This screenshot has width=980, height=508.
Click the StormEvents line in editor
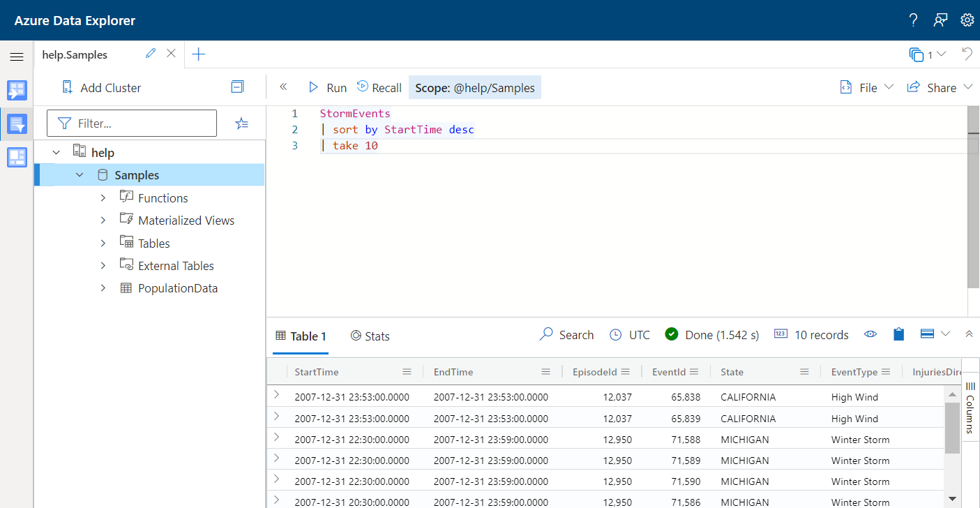pyautogui.click(x=355, y=114)
